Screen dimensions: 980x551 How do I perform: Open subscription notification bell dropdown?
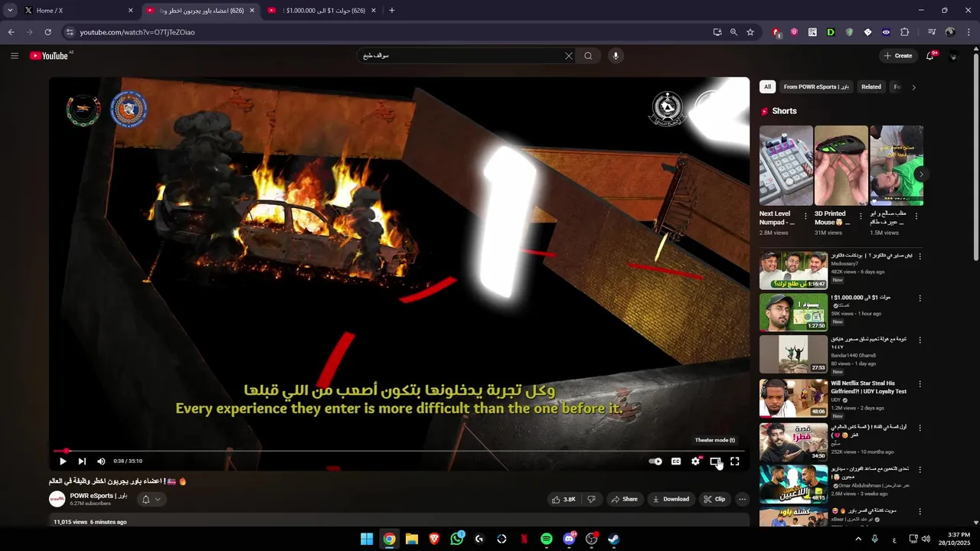[x=151, y=499]
